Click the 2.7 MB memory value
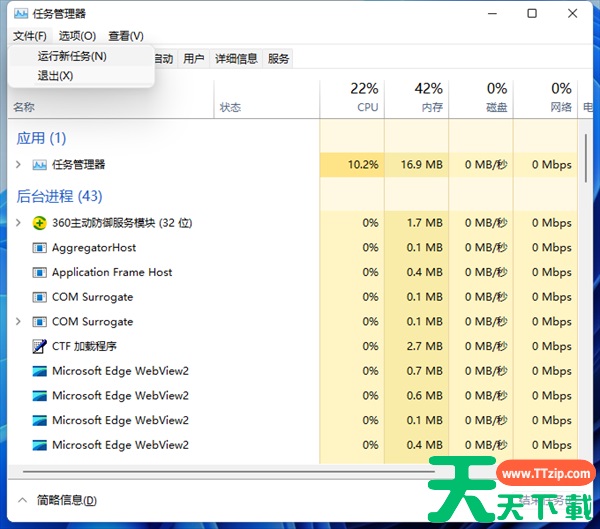The width and height of the screenshot is (600, 529). pyautogui.click(x=424, y=346)
